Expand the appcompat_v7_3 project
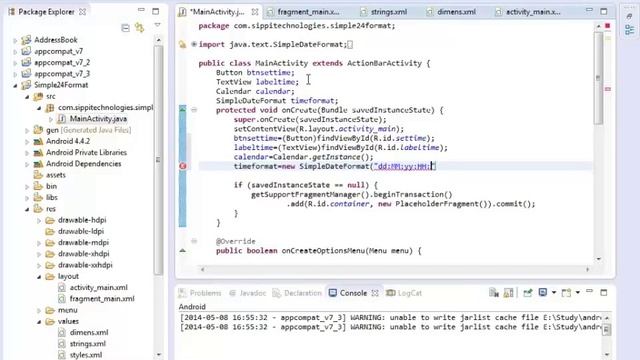640x360 pixels. 15,74
